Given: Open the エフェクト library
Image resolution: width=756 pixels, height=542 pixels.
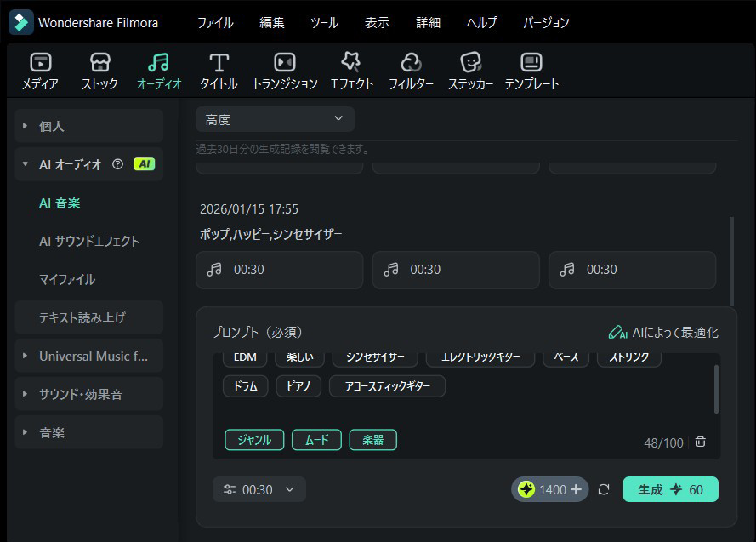Looking at the screenshot, I should [352, 70].
